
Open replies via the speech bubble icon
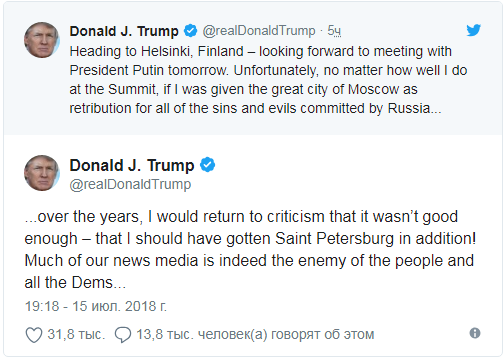(x=123, y=334)
